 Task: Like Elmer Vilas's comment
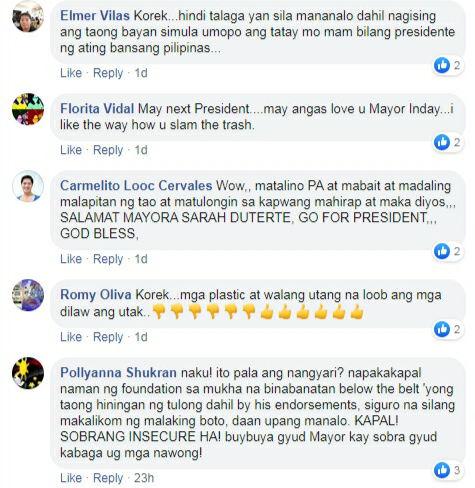click(71, 73)
